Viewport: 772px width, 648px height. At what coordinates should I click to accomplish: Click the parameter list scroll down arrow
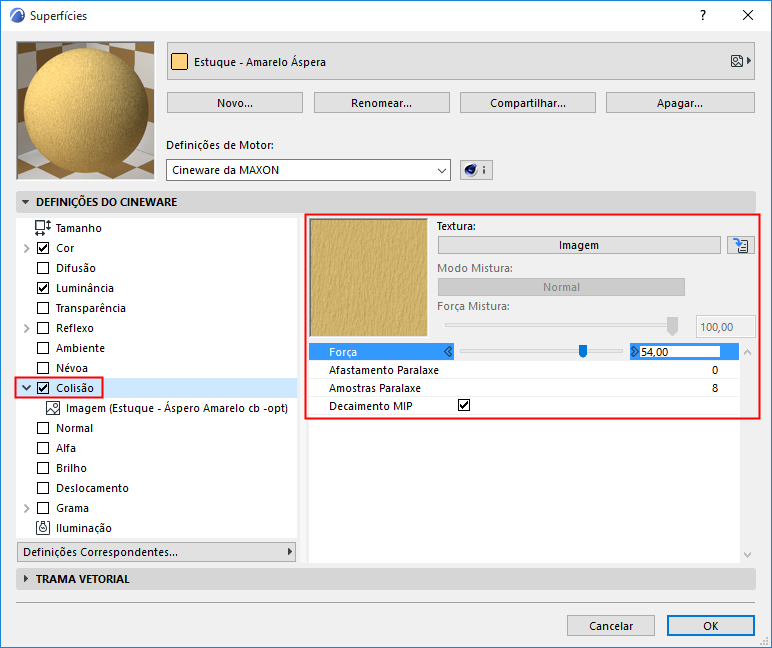pos(747,554)
